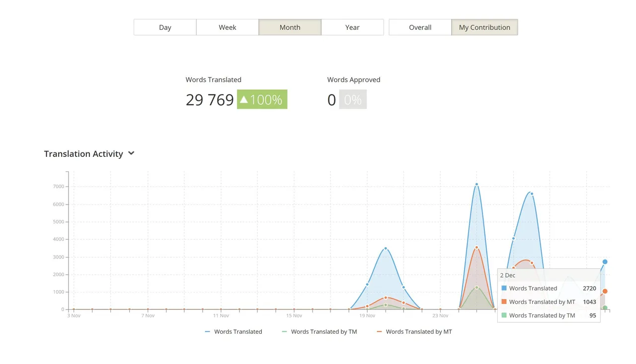636x364 pixels.
Task: Switch the period to Day
Action: (165, 27)
